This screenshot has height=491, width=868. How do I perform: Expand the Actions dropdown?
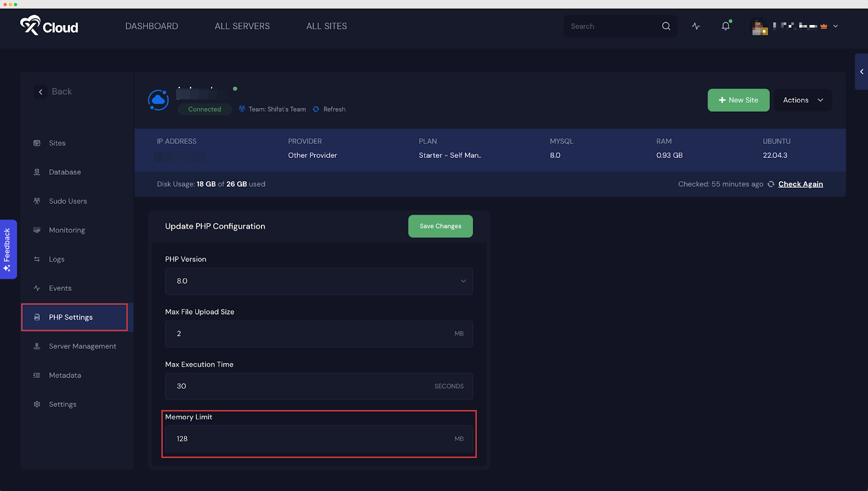[802, 100]
